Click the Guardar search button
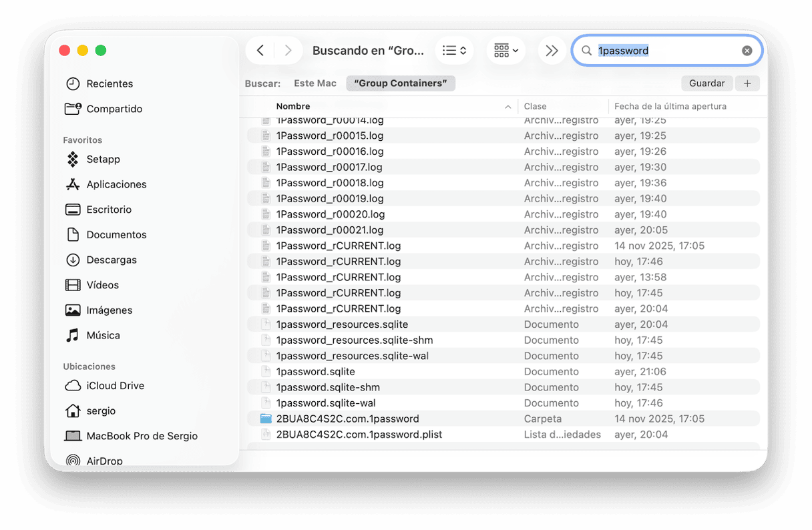 click(x=706, y=83)
